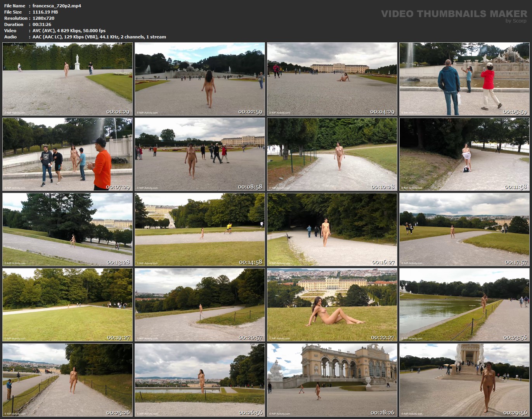Click the frame stamped 00:13:28
This screenshot has width=532, height=419.
pyautogui.click(x=68, y=230)
